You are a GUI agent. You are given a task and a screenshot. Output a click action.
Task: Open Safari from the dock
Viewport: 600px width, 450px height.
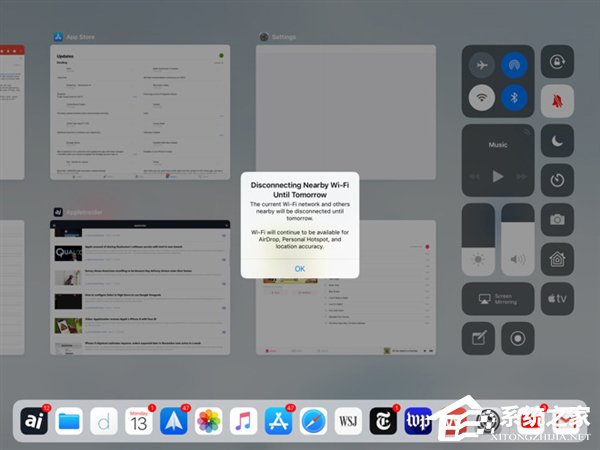313,420
